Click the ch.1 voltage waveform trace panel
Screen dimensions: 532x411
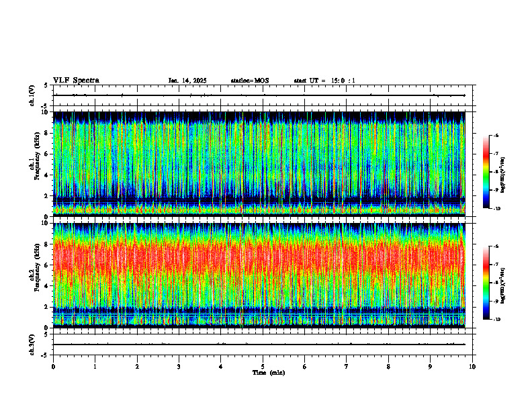click(263, 95)
